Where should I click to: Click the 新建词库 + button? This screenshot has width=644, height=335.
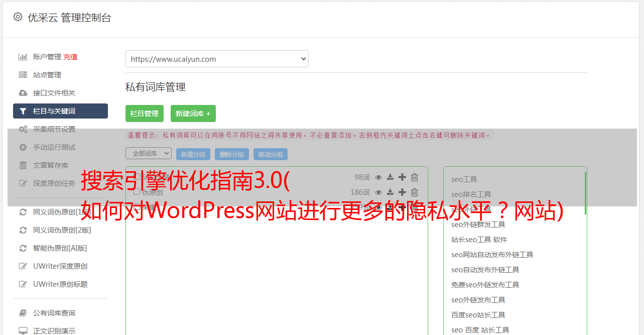pos(193,114)
